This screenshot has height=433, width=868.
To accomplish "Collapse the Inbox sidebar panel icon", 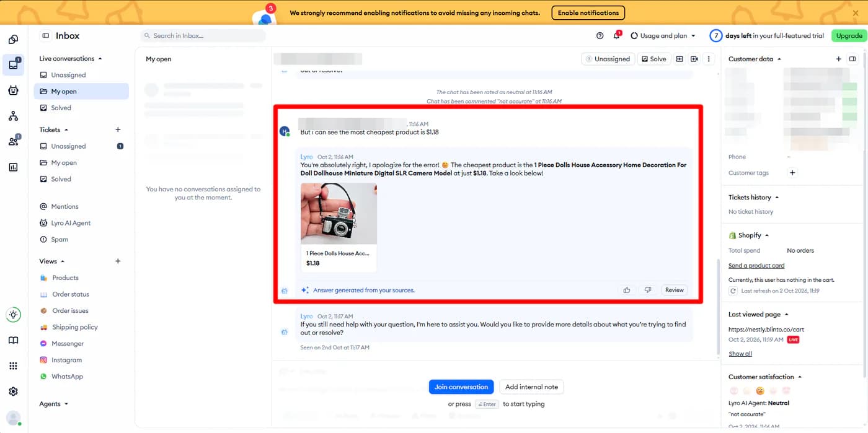I will tap(45, 36).
